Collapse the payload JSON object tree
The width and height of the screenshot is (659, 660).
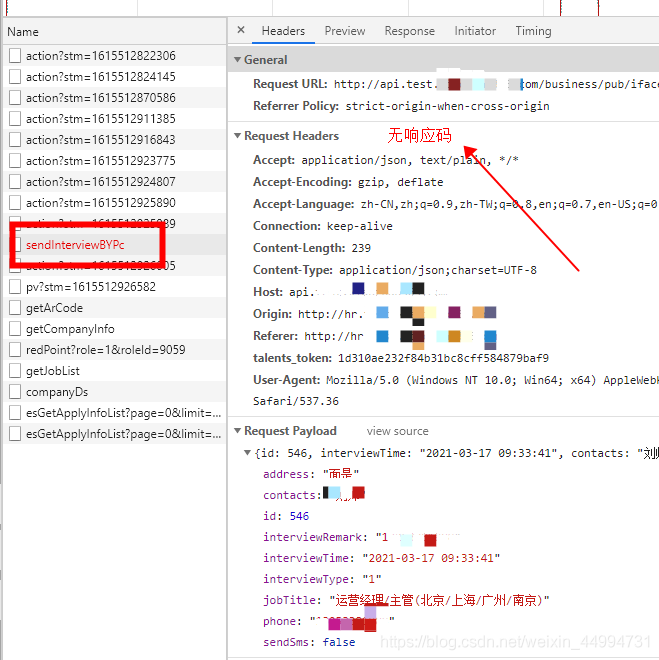coord(247,453)
